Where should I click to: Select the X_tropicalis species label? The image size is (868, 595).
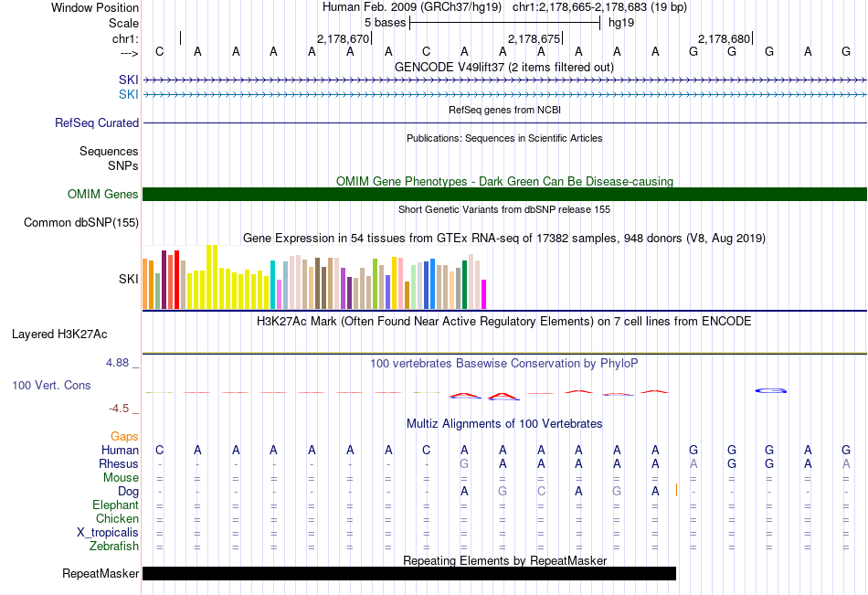point(108,533)
